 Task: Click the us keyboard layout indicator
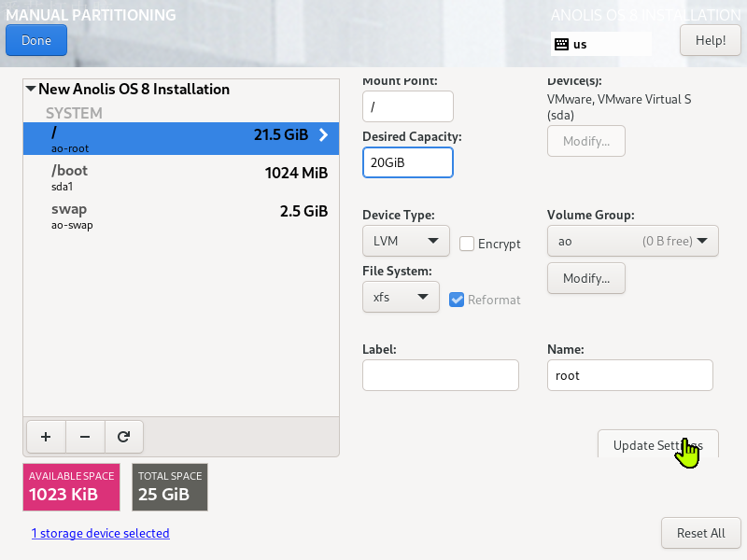point(601,44)
